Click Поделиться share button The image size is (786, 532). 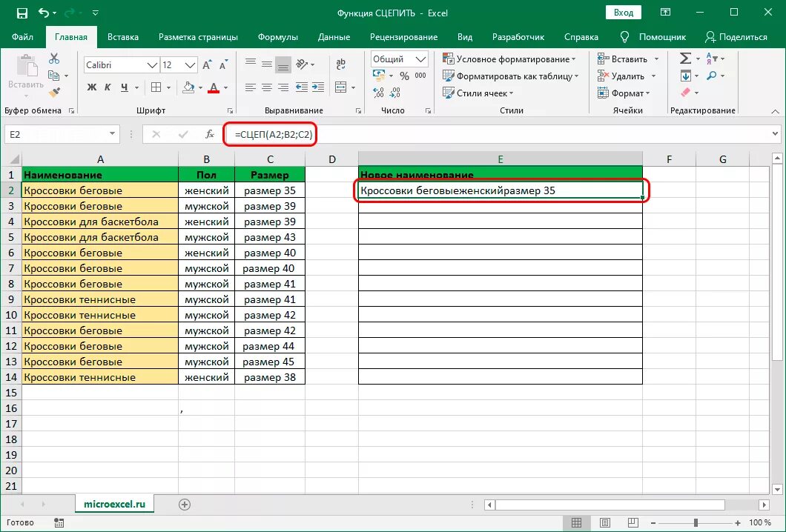pos(736,36)
